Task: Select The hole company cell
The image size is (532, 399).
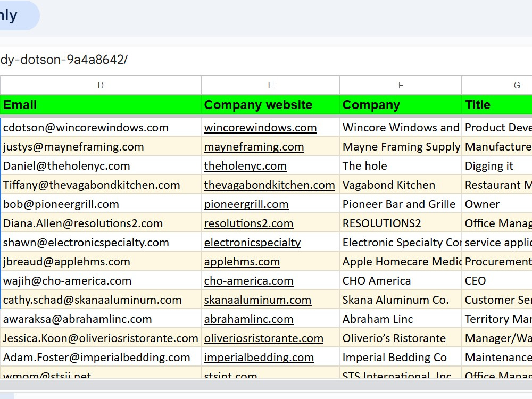Action: click(x=401, y=166)
